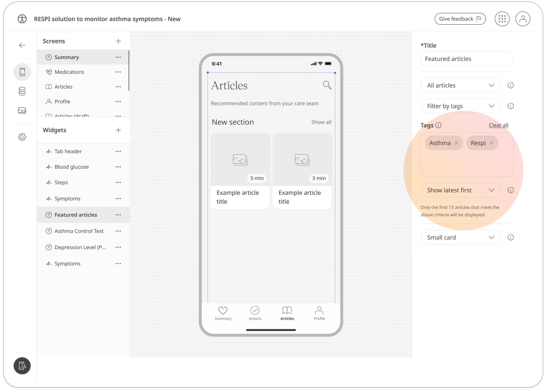This screenshot has width=546, height=392.
Task: Click the Filter by tags dropdown
Action: 460,106
